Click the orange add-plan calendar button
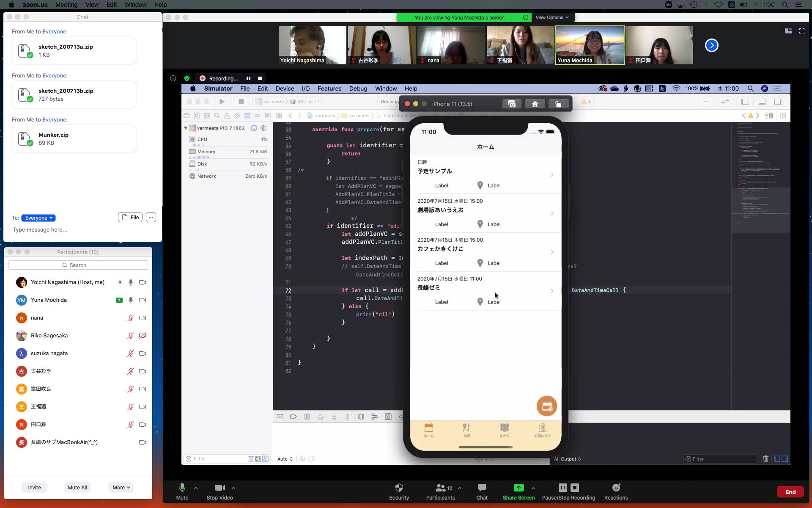 tap(546, 406)
